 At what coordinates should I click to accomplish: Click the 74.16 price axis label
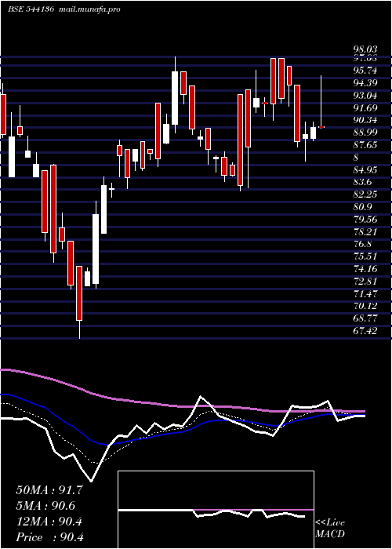(365, 269)
